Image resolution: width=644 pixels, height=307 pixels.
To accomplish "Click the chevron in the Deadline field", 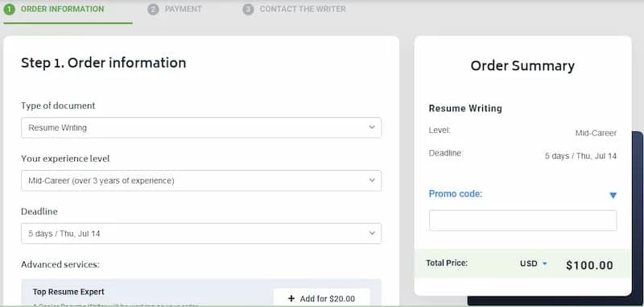I will [x=372, y=234].
